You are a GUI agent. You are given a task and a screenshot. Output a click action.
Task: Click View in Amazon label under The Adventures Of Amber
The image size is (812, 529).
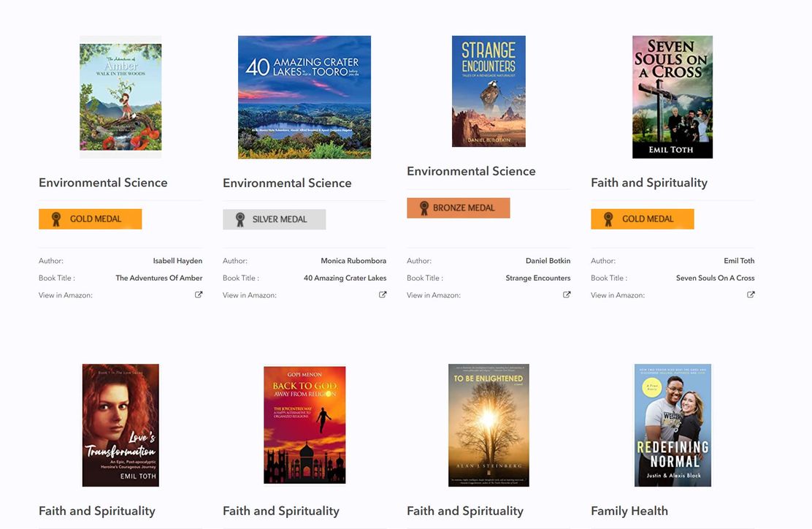click(65, 294)
